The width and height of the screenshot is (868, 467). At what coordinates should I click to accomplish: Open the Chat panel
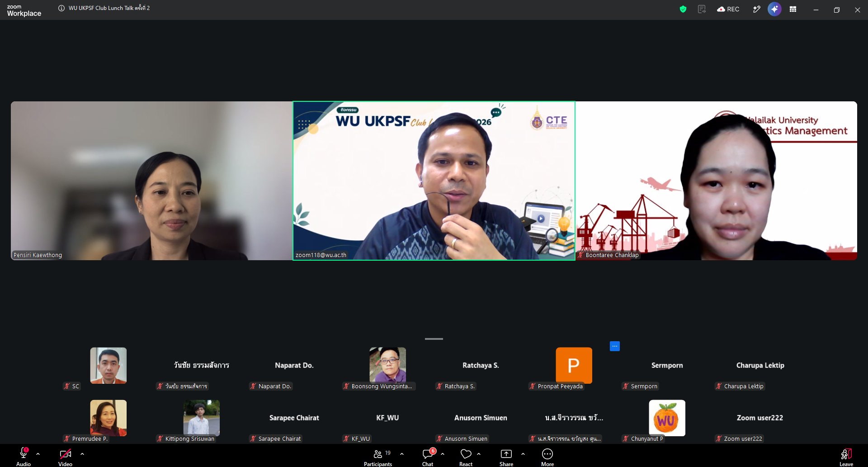pyautogui.click(x=428, y=457)
